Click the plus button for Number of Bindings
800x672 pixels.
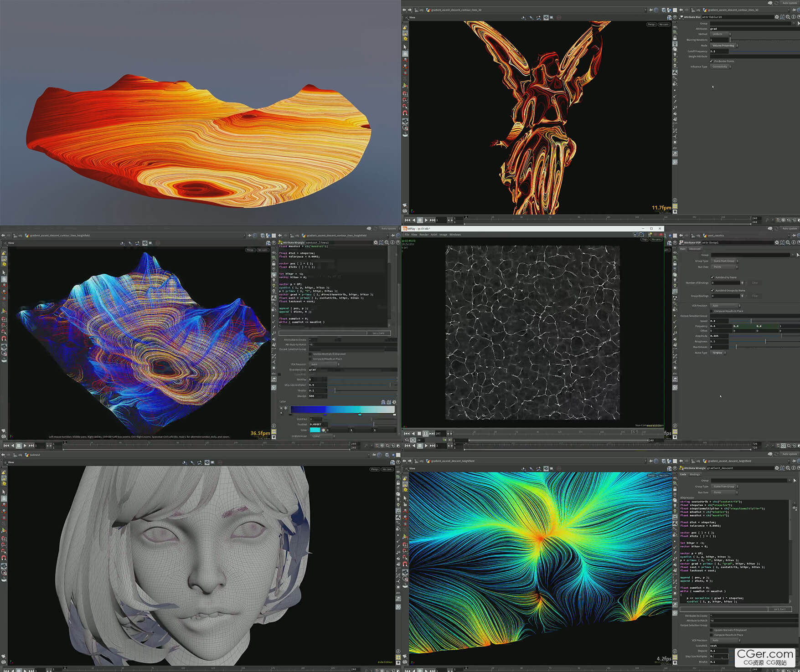[742, 283]
